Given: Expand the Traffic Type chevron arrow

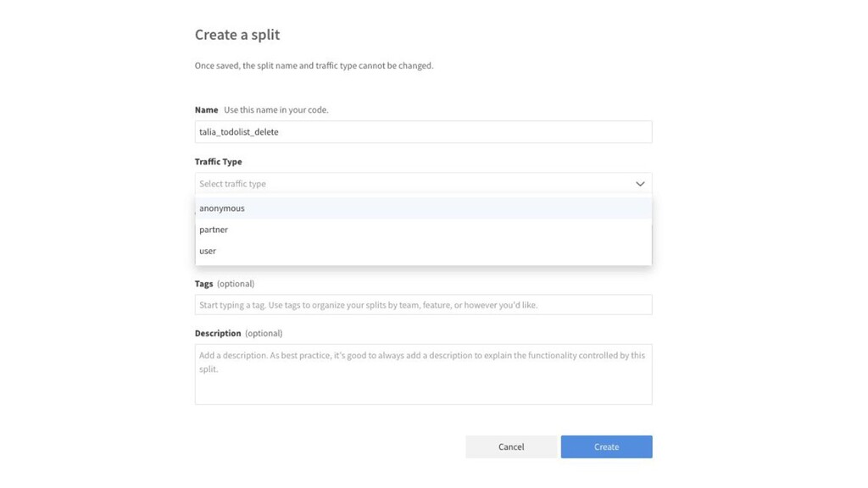Looking at the screenshot, I should click(x=640, y=184).
